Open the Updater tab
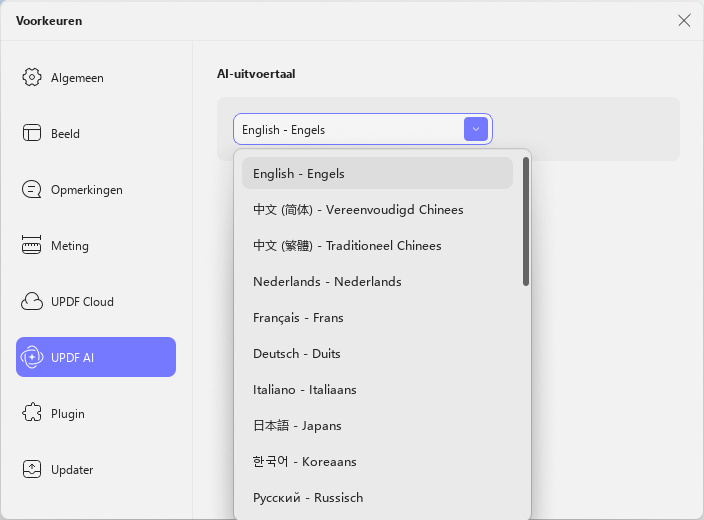 (96, 469)
